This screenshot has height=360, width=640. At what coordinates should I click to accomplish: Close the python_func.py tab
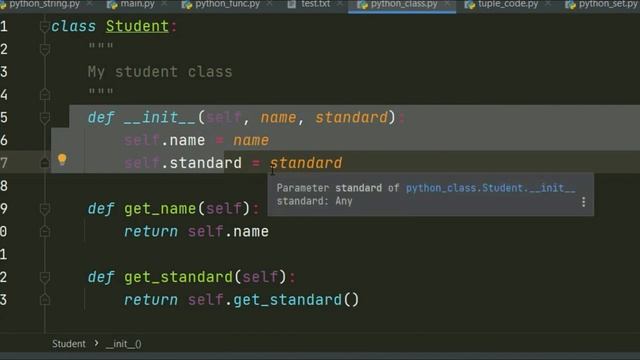coord(269,4)
